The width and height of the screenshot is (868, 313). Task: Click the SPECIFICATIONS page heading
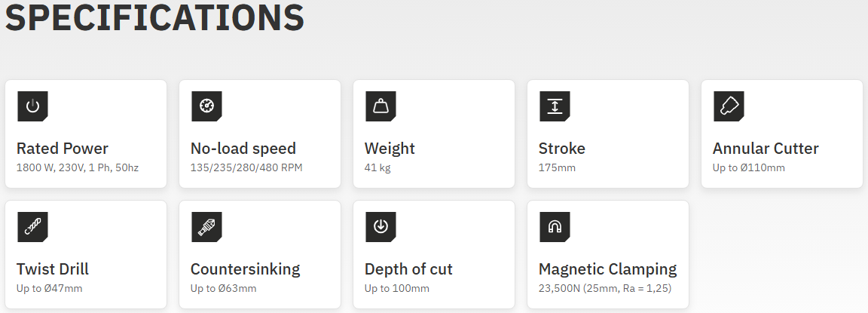154,17
